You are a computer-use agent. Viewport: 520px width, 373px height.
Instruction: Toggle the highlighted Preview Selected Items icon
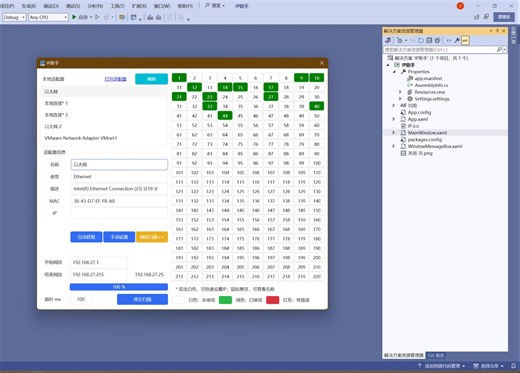[465, 40]
